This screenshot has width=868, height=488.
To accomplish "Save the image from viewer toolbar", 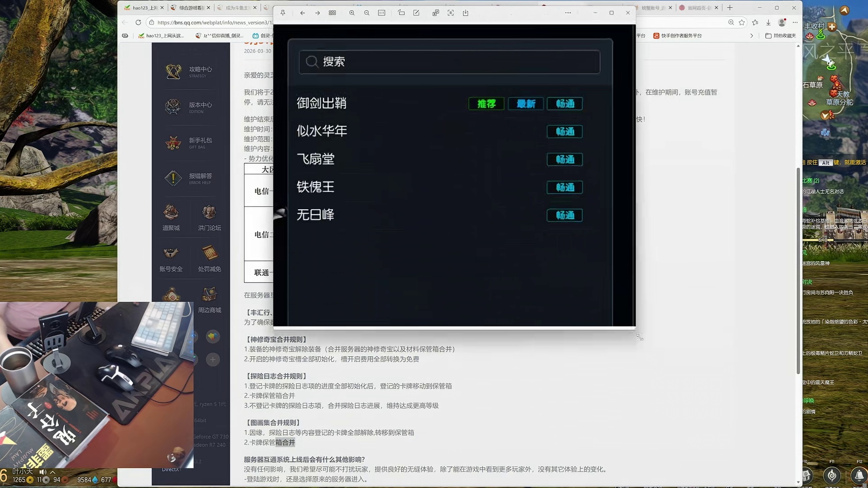I will coord(465,13).
